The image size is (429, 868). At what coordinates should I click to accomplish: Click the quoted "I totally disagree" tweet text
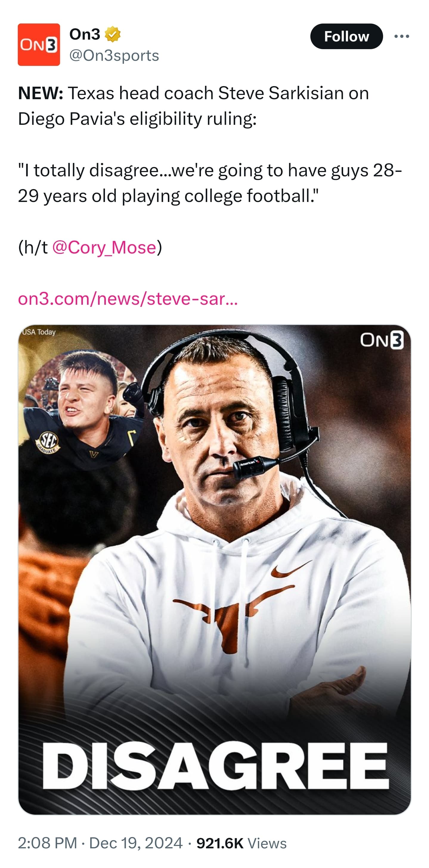[209, 183]
